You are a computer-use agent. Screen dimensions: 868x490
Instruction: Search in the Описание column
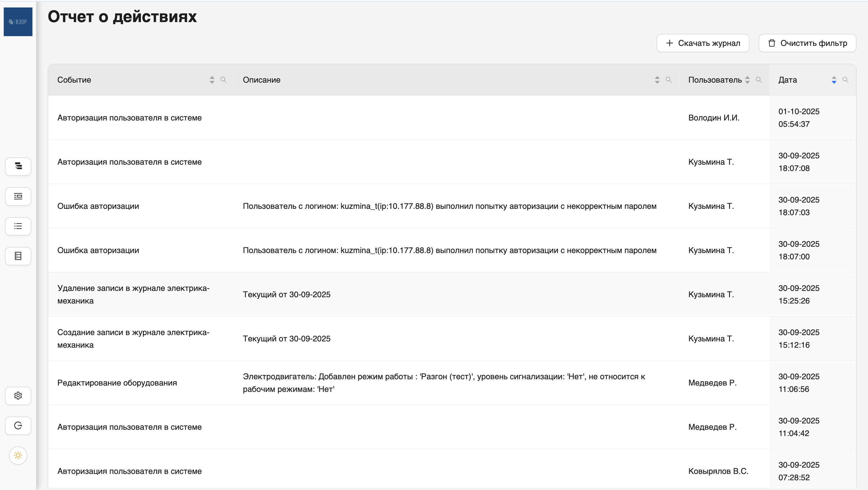[669, 80]
